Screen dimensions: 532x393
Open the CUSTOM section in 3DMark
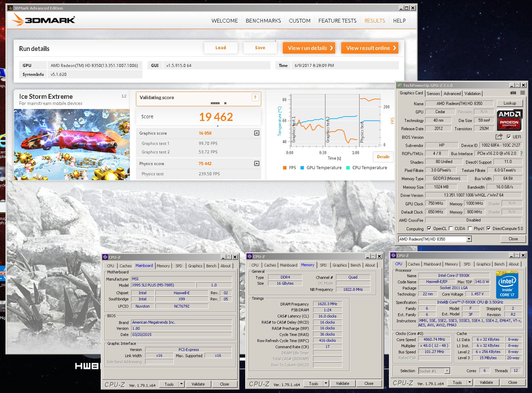pyautogui.click(x=299, y=21)
